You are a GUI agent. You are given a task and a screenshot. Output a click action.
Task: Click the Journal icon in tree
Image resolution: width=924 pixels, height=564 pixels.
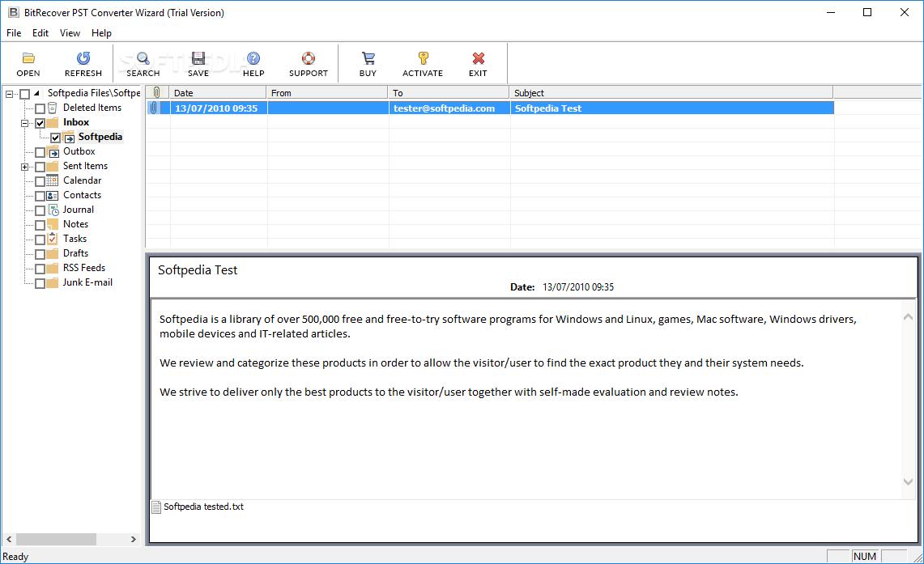click(x=53, y=210)
